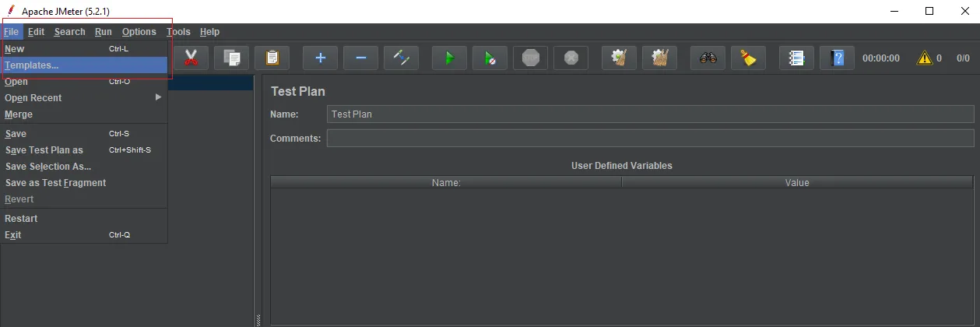Viewport: 980px width, 327px height.
Task: Maximize the JMeter window
Action: click(929, 11)
